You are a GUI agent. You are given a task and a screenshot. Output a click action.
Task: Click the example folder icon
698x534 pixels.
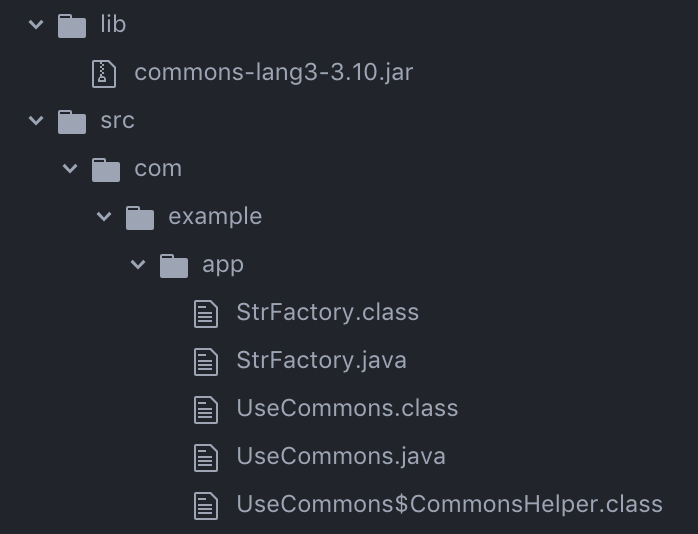(x=140, y=217)
